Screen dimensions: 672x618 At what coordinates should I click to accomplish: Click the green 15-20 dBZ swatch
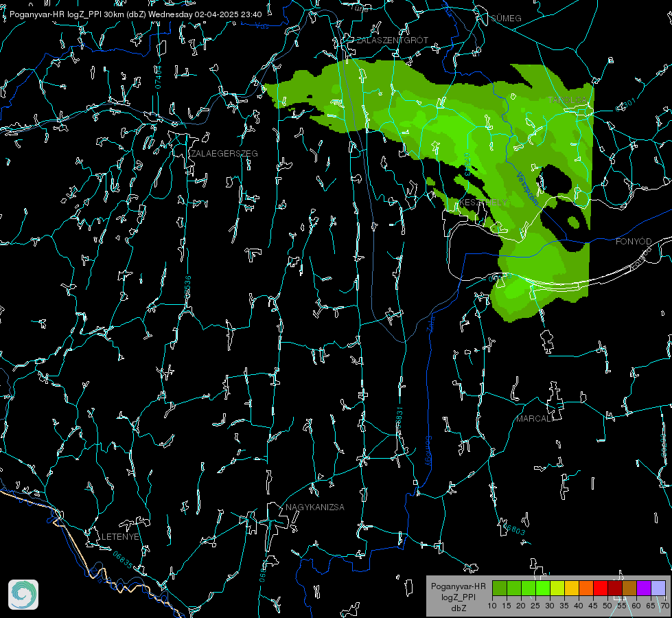[x=514, y=588]
